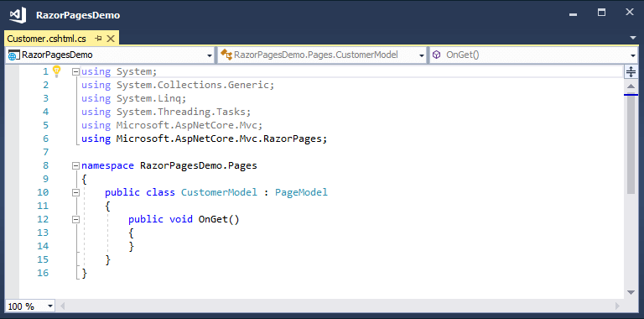Click line number 16 in the margin

click(x=43, y=273)
